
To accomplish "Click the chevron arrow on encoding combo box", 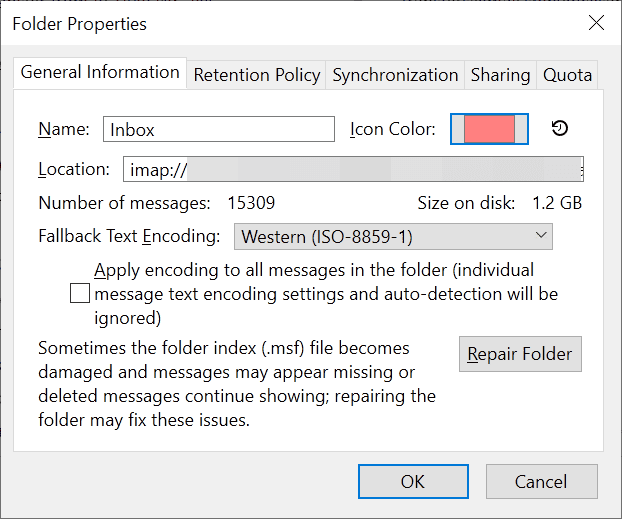I will tap(541, 235).
